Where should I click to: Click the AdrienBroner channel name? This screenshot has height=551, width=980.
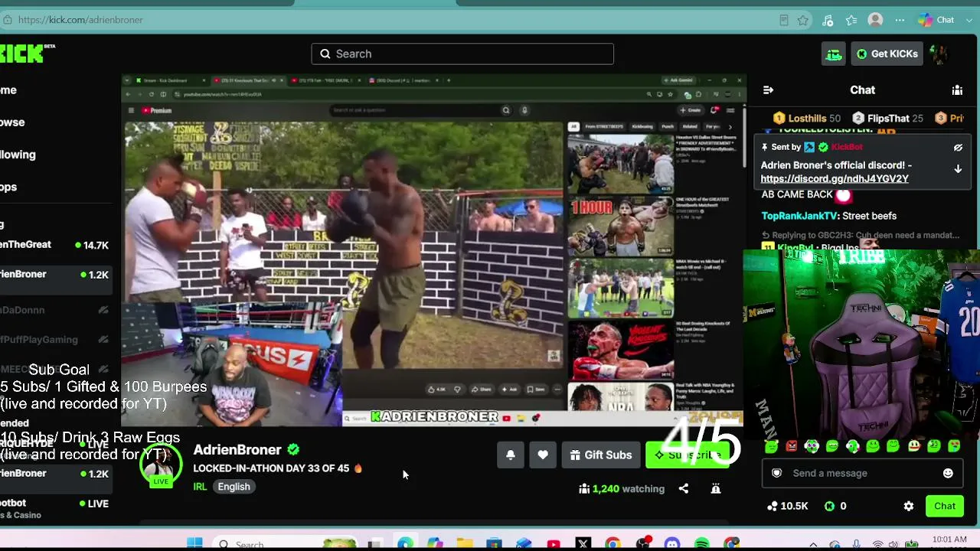237,449
